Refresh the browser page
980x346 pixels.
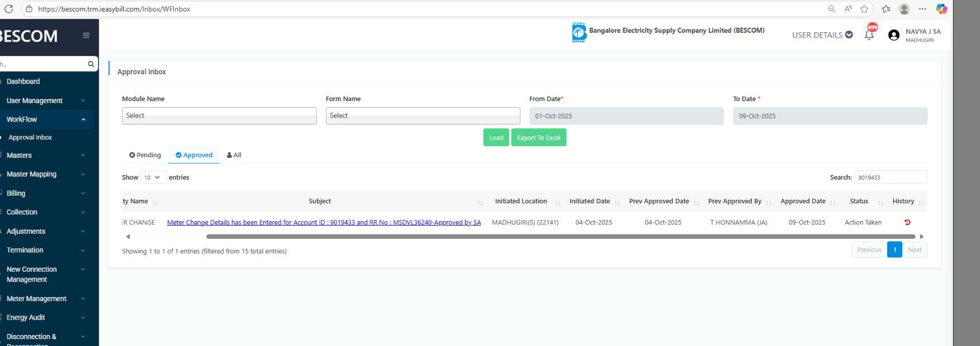coord(8,9)
